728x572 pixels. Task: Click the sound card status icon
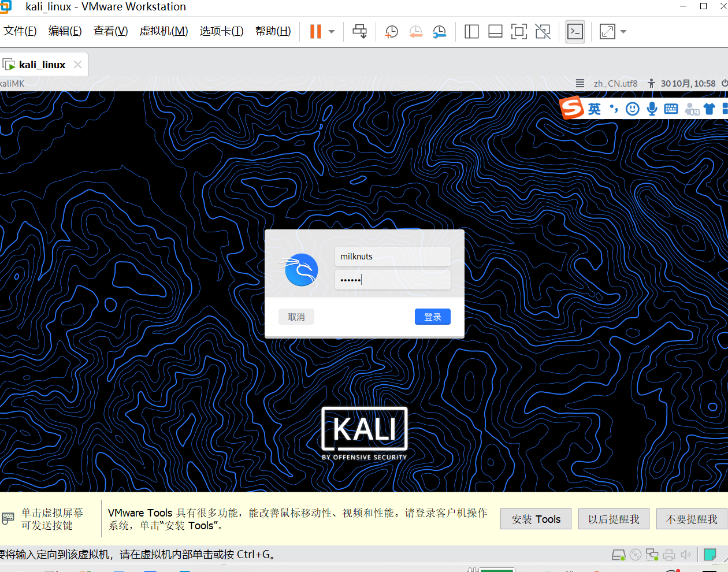pos(686,555)
